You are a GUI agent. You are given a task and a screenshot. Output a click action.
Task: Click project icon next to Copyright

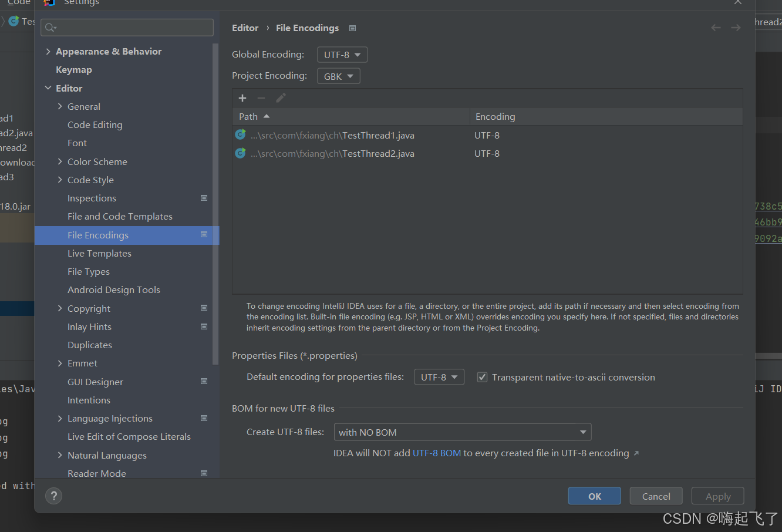(x=204, y=308)
